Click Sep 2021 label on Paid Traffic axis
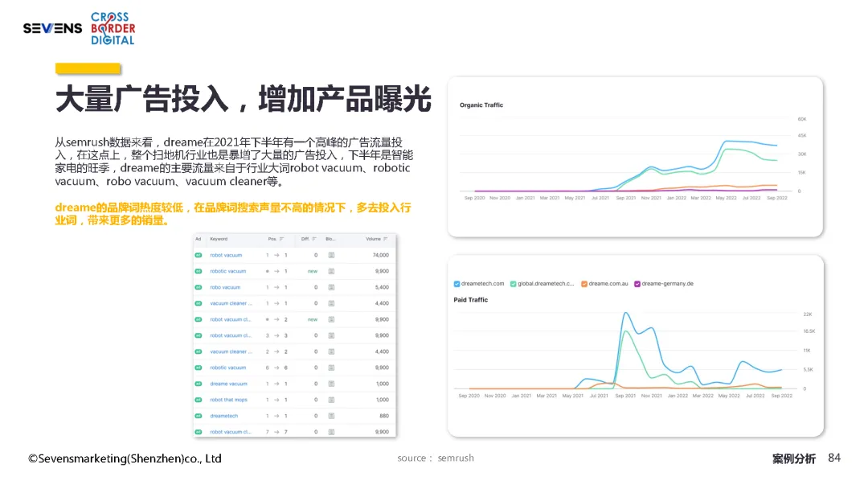 pyautogui.click(x=625, y=396)
